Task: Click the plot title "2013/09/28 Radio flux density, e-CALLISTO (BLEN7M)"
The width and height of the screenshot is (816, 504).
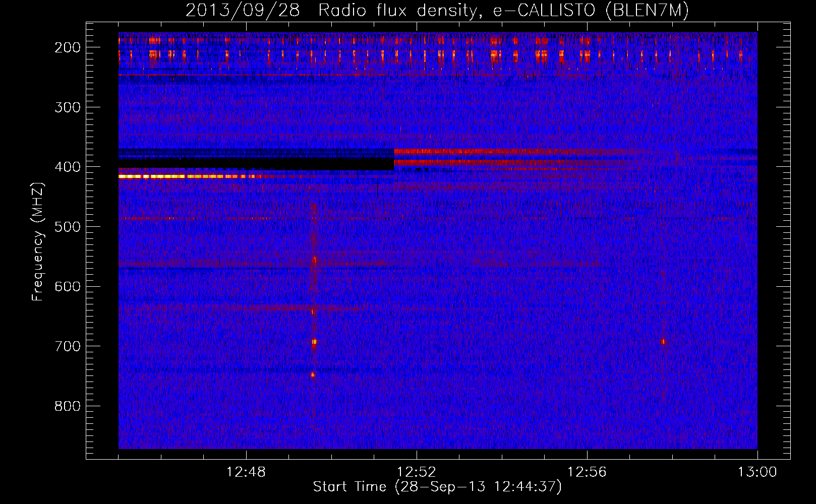Action: pos(437,10)
